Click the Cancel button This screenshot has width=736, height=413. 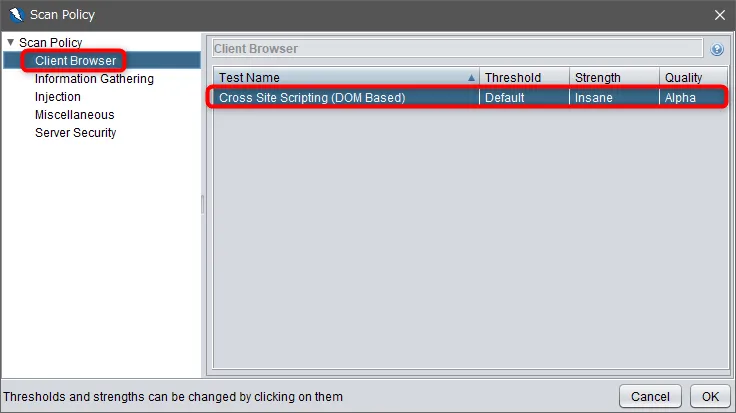click(x=650, y=397)
